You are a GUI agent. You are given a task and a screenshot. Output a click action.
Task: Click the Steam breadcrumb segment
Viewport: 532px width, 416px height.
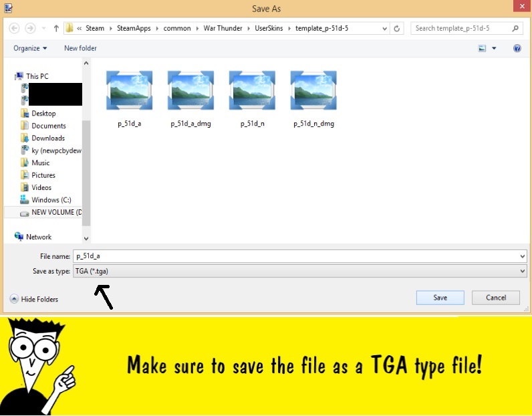click(x=95, y=28)
